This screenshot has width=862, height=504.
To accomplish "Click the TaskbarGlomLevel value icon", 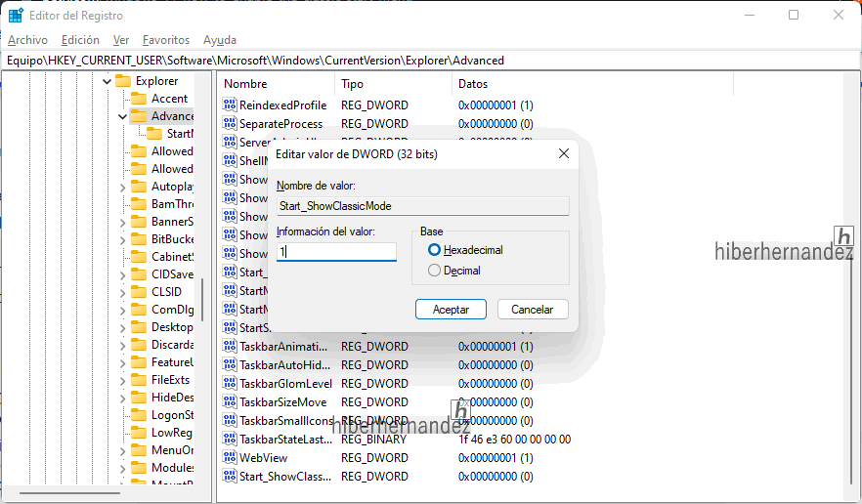I will [230, 383].
